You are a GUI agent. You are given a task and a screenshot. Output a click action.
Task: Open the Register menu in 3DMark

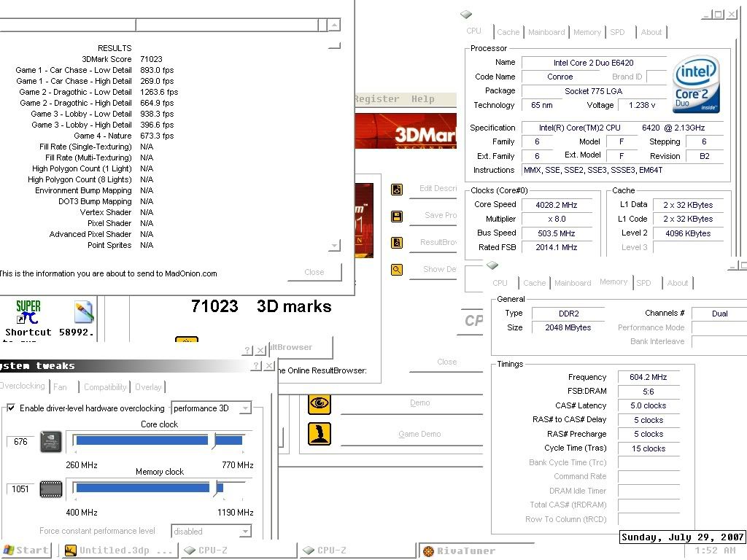point(377,98)
